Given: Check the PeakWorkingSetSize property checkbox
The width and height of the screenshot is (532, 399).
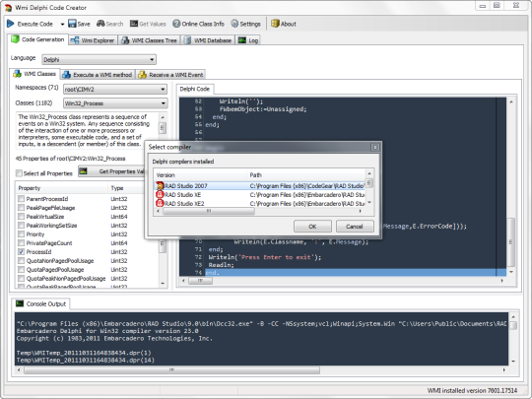Looking at the screenshot, I should 21,226.
